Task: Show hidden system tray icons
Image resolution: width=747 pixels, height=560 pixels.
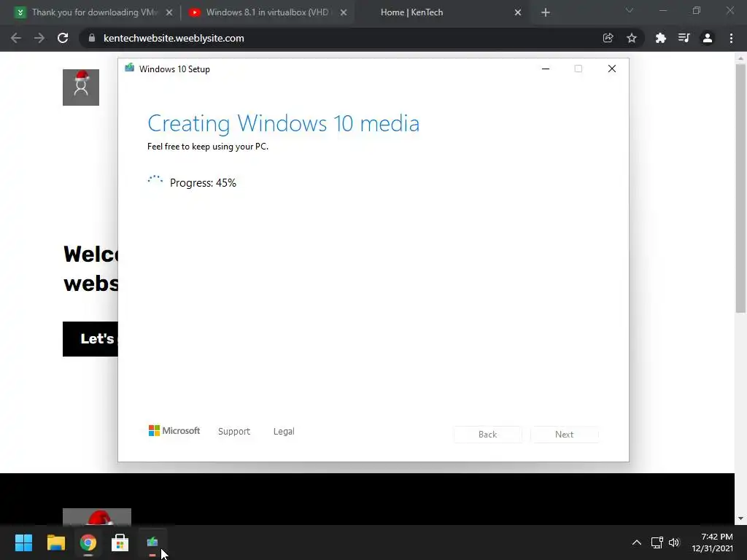Action: click(x=636, y=542)
